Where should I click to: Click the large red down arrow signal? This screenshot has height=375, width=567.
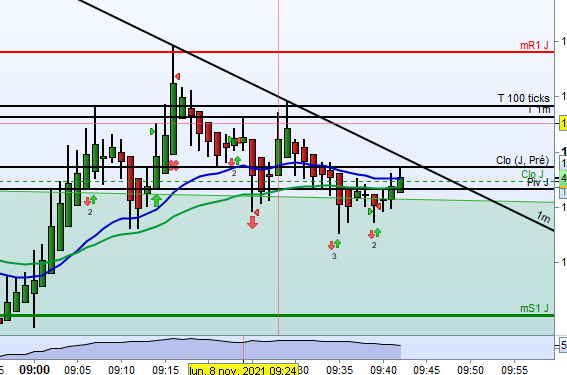coord(252,222)
